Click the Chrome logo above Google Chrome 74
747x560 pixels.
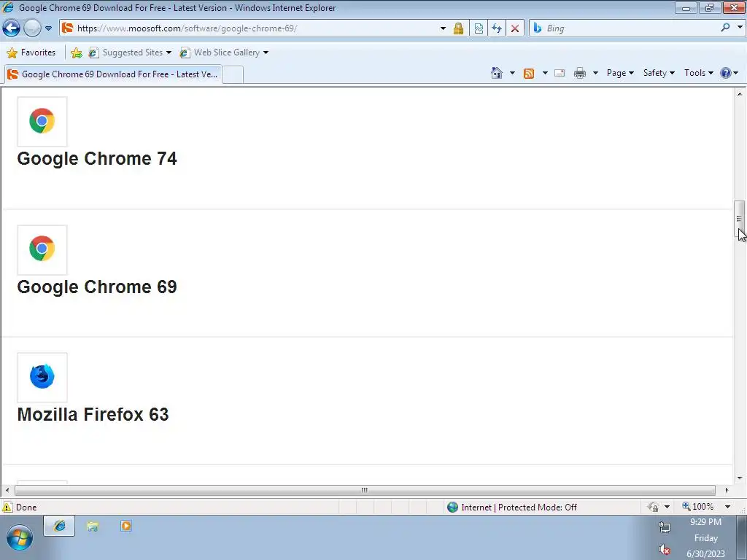pos(42,121)
